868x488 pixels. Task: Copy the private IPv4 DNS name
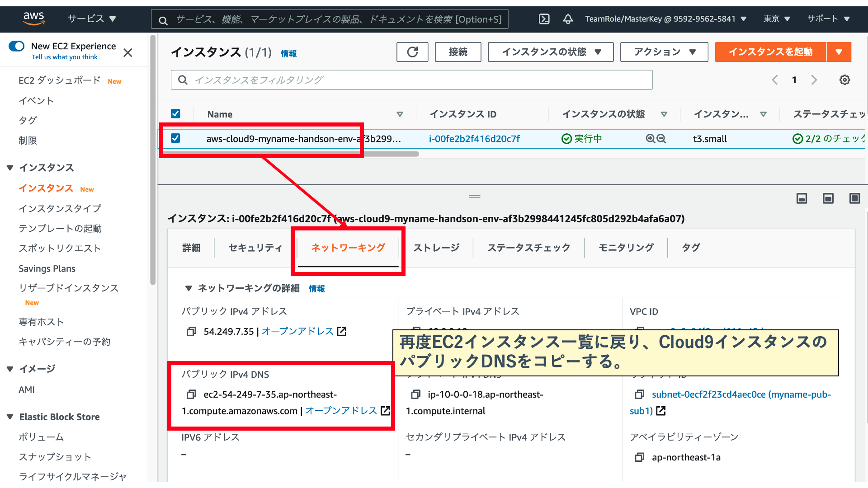pyautogui.click(x=415, y=394)
